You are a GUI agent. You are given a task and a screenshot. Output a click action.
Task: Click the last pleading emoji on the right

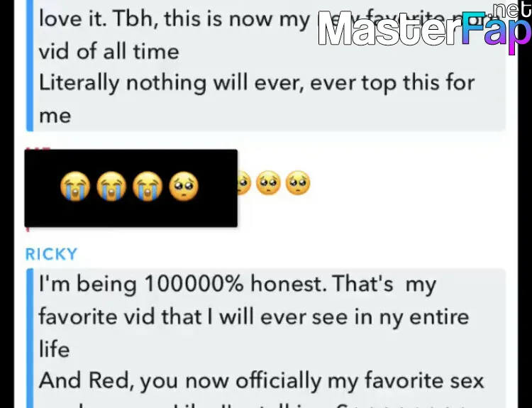pos(298,182)
